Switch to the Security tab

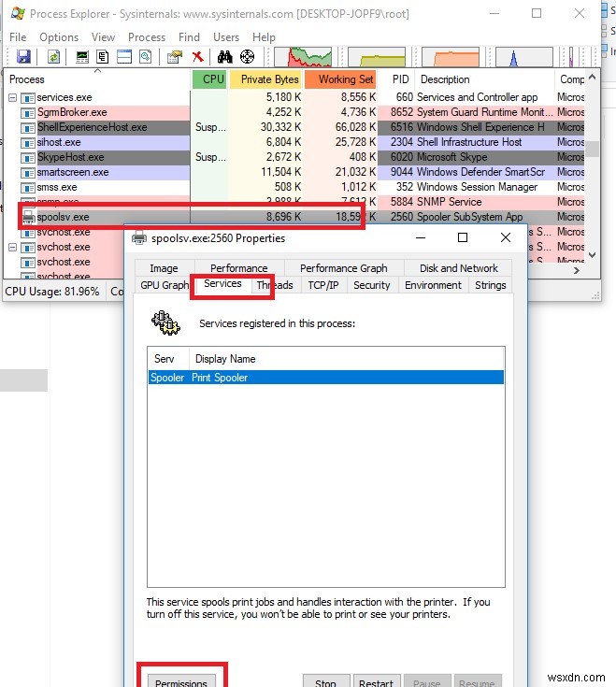[372, 285]
